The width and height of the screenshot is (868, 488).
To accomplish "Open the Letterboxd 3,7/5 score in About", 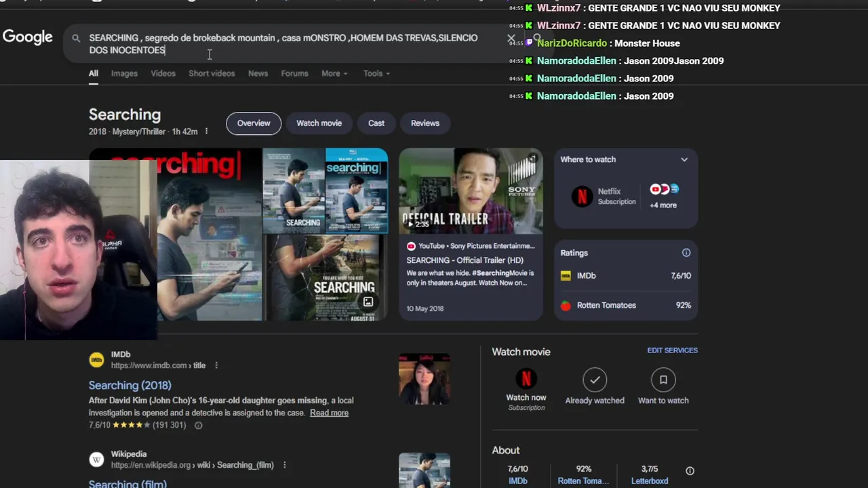I will 650,475.
